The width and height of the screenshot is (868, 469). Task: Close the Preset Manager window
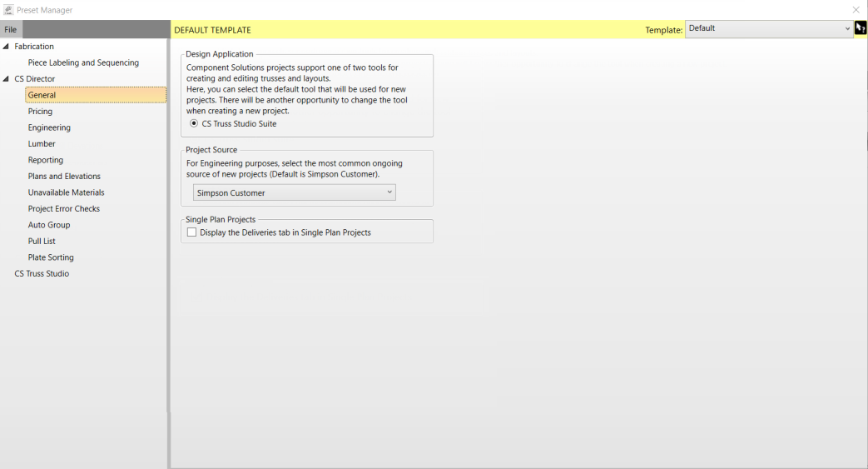click(856, 10)
